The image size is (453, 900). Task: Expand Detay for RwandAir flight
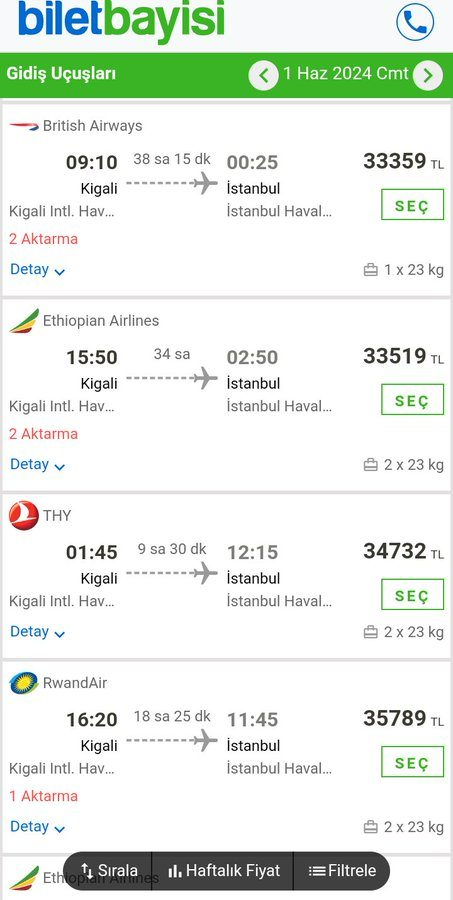click(x=37, y=827)
